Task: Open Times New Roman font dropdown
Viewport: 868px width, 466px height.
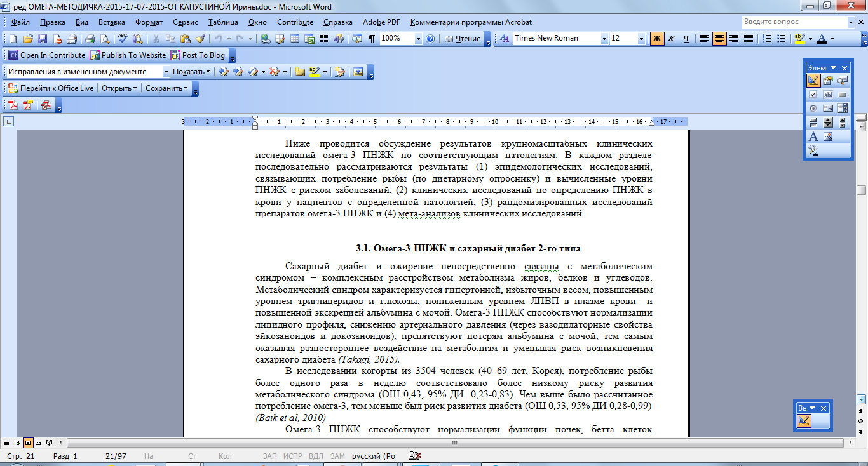Action: [604, 39]
